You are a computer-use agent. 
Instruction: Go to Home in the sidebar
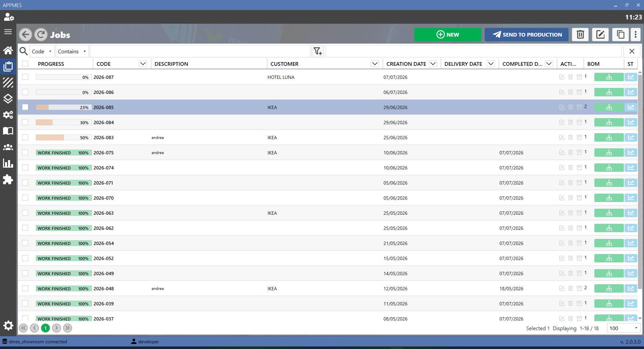[x=8, y=50]
